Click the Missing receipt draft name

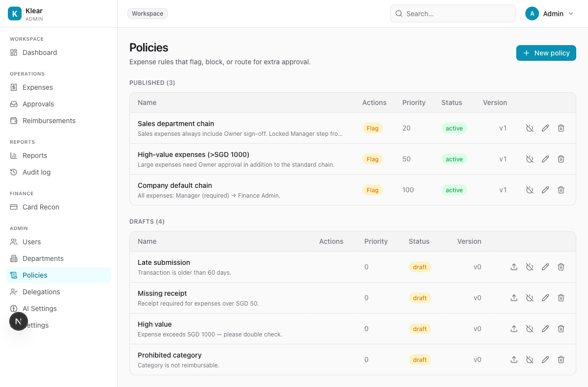point(162,293)
